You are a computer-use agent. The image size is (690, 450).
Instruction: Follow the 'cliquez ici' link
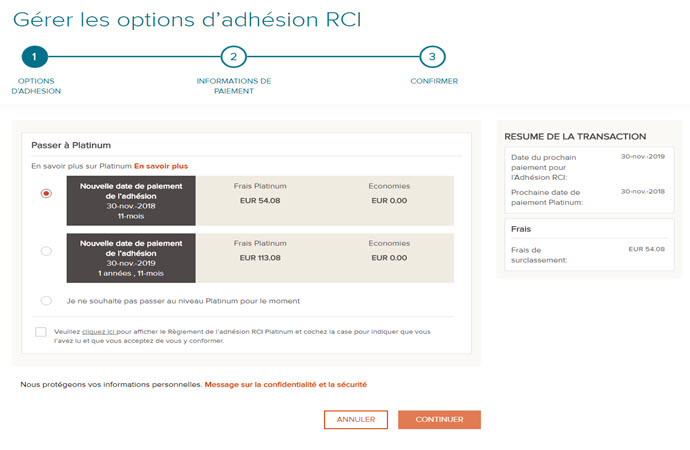(96, 330)
